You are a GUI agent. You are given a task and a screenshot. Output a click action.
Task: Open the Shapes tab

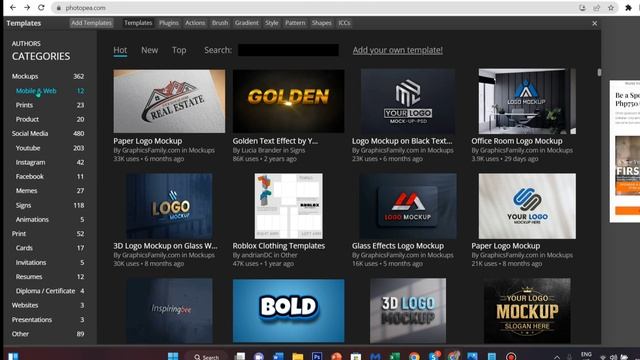(322, 23)
